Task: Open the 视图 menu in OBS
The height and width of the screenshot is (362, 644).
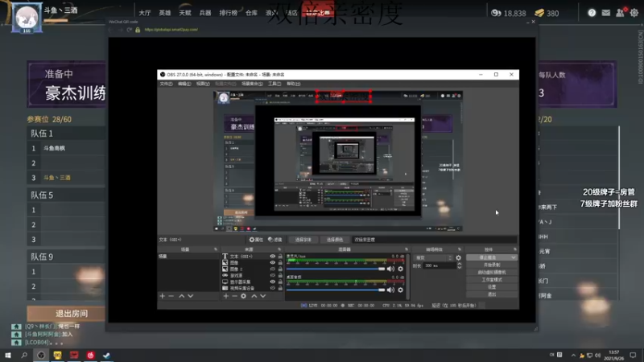Action: [203, 84]
